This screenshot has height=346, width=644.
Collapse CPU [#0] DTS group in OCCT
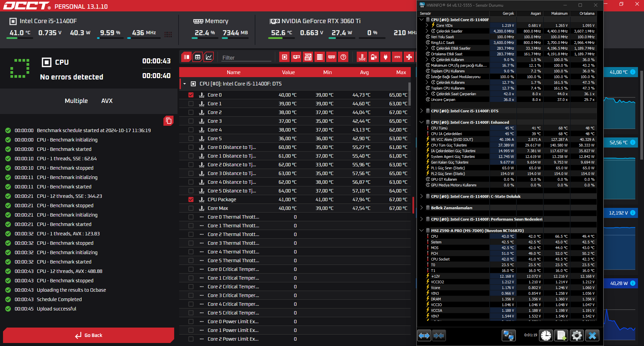pyautogui.click(x=185, y=84)
